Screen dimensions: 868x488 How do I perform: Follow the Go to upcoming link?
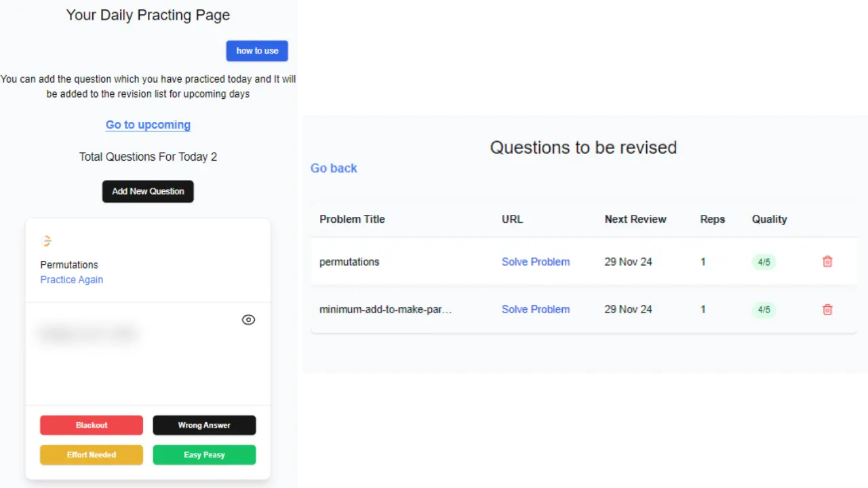(148, 125)
